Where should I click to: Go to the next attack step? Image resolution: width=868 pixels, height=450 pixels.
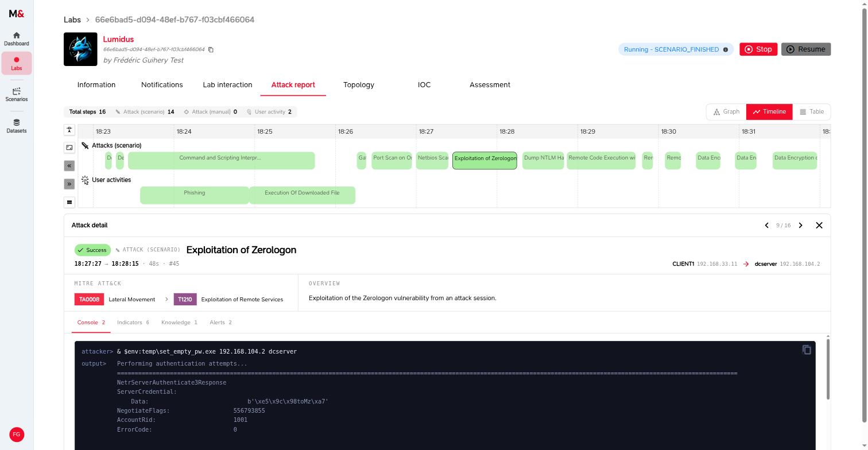click(800, 226)
